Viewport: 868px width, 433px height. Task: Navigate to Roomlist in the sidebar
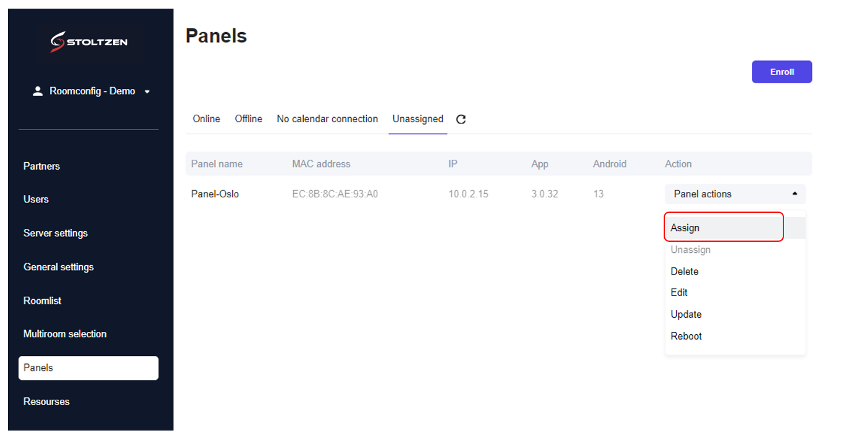42,300
